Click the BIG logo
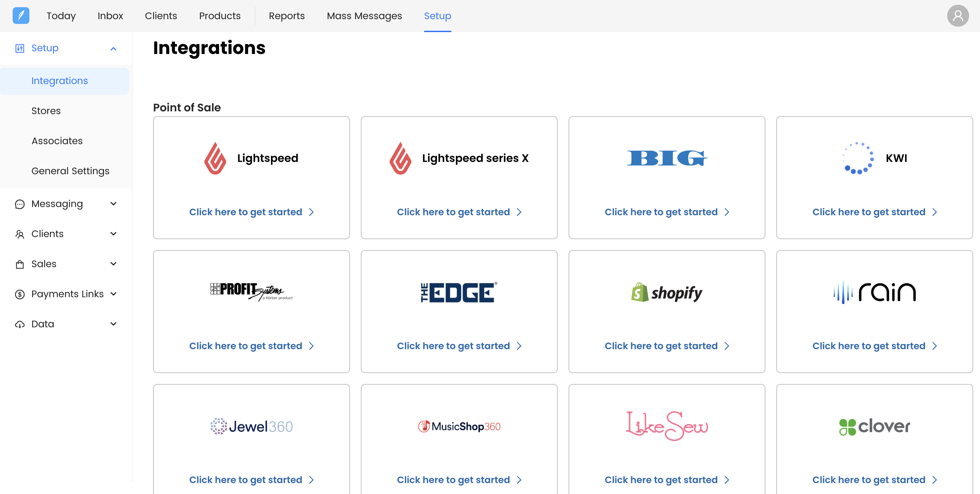This screenshot has height=494, width=980. pos(667,158)
